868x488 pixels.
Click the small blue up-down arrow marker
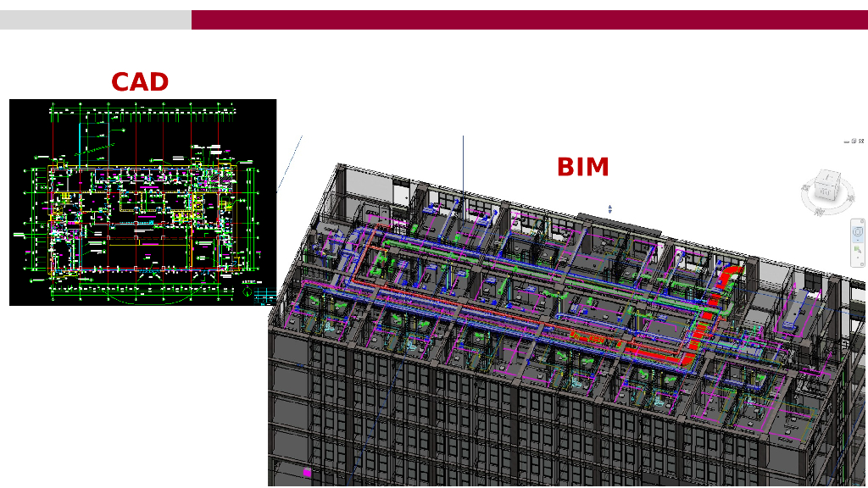tap(609, 208)
